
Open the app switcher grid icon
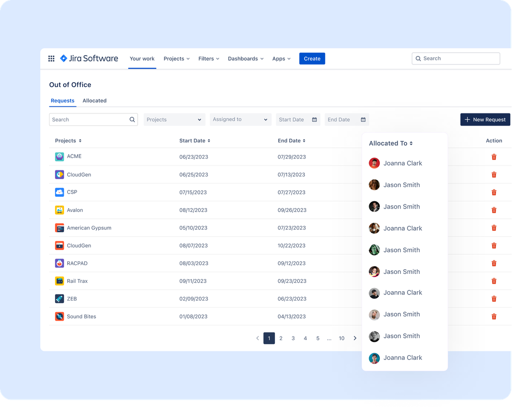pos(51,58)
